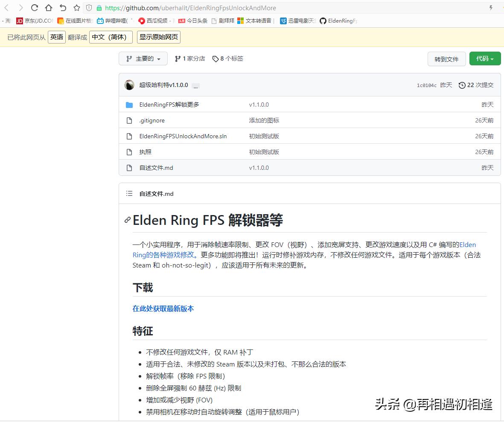Viewport: 504px width, 422px height.
Task: Expand the commit message with the ellipsis button
Action: 195,86
